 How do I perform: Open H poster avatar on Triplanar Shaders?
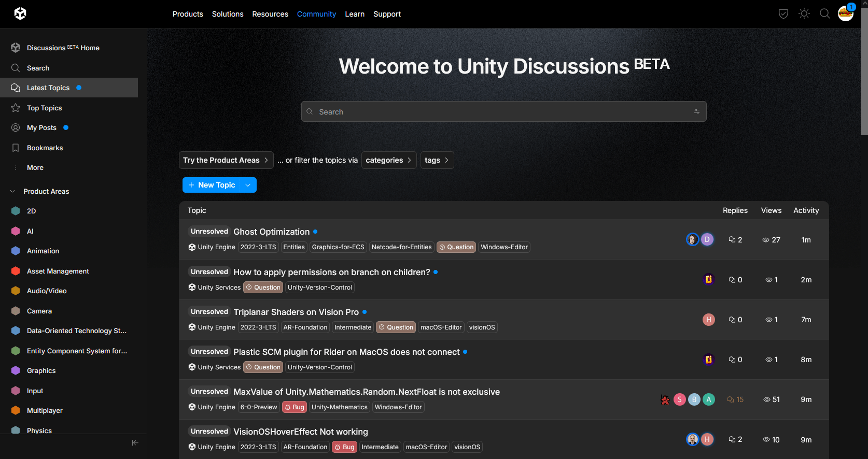pos(709,320)
